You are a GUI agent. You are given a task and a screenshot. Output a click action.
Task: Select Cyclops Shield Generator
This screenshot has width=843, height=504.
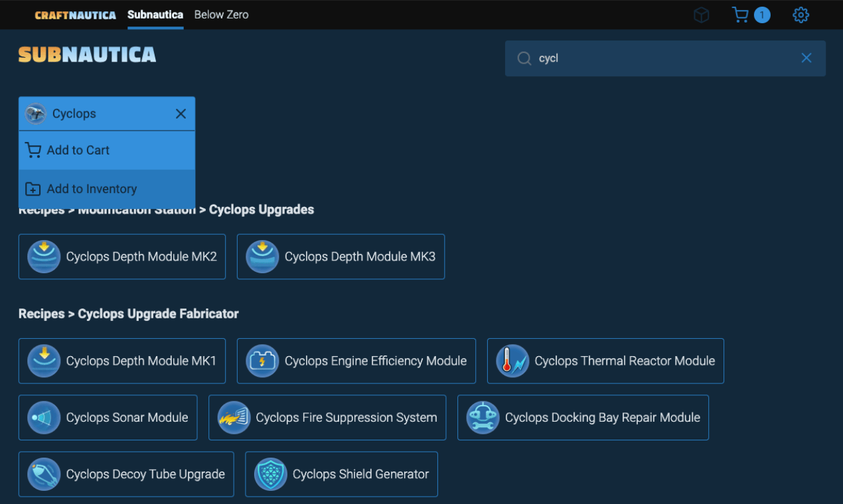(x=341, y=474)
